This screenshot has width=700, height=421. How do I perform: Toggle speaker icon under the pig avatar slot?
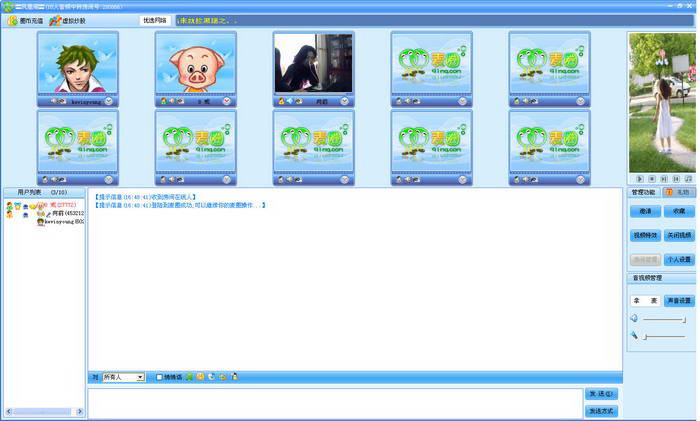pyautogui.click(x=172, y=101)
